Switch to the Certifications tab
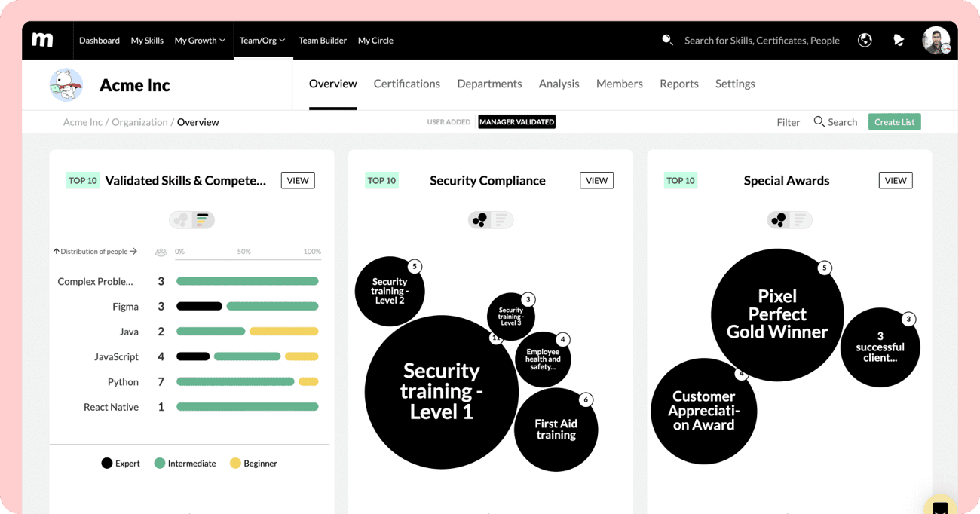Screen dimensions: 980x514 click(x=406, y=84)
